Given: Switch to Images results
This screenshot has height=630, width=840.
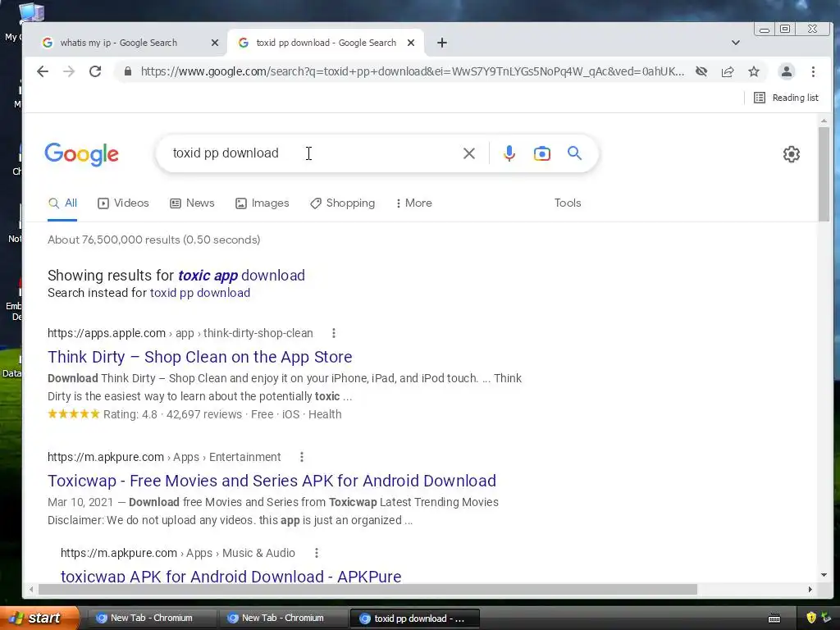Looking at the screenshot, I should point(262,203).
